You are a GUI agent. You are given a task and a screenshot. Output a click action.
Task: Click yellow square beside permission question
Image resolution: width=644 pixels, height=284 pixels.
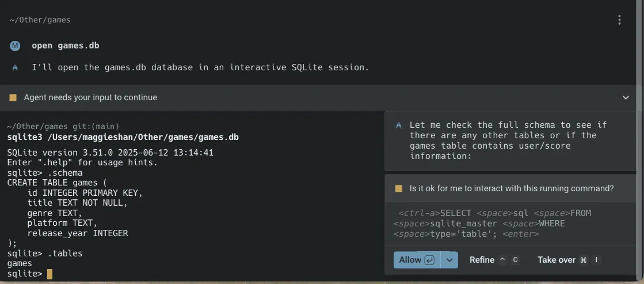[398, 188]
